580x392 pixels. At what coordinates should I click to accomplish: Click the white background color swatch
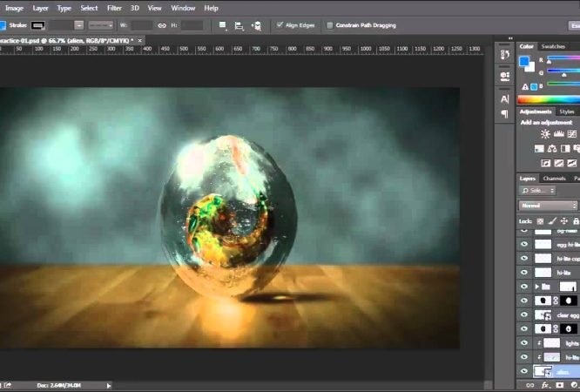531,68
